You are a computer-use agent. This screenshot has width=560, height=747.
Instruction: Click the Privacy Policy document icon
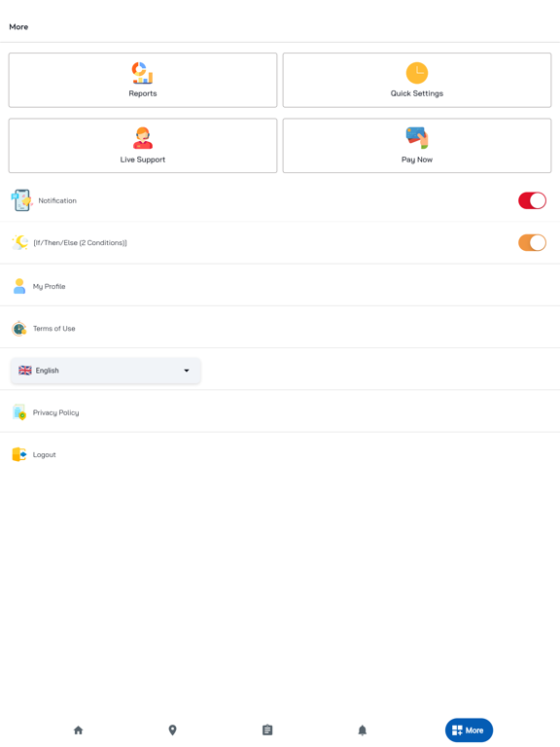click(19, 412)
